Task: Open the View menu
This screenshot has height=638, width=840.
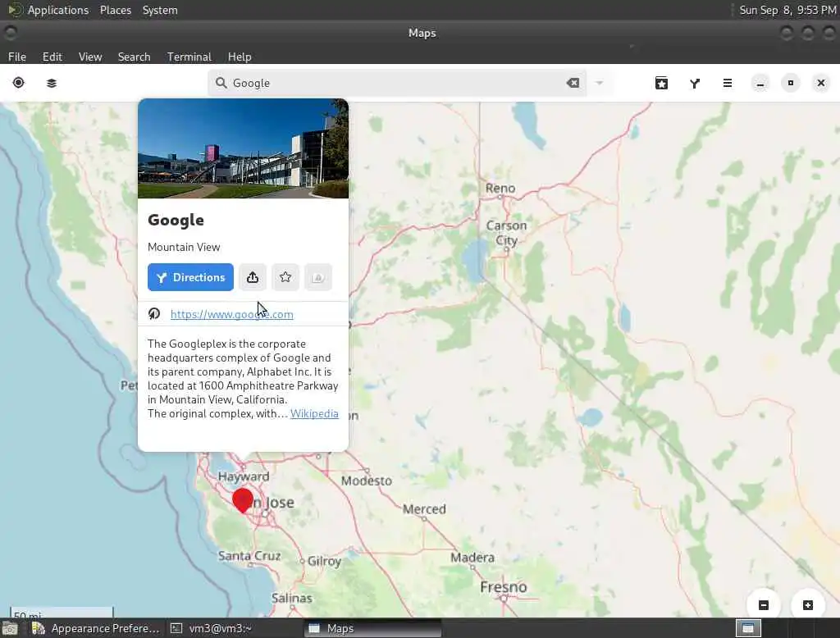Action: [90, 57]
